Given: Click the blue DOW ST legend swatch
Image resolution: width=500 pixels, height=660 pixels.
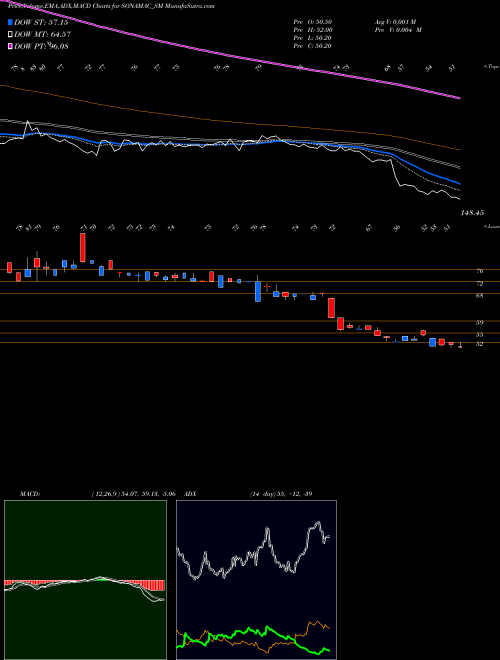Looking at the screenshot, I should click(x=10, y=22).
